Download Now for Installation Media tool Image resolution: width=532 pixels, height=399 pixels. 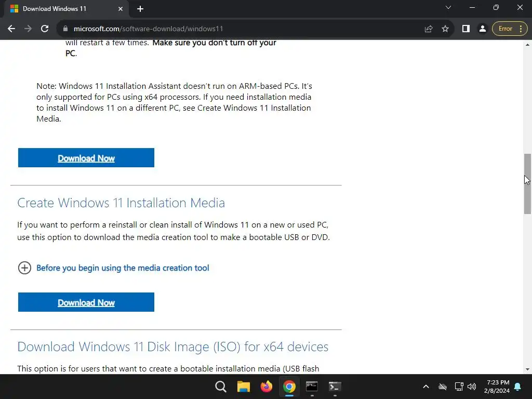(x=86, y=302)
